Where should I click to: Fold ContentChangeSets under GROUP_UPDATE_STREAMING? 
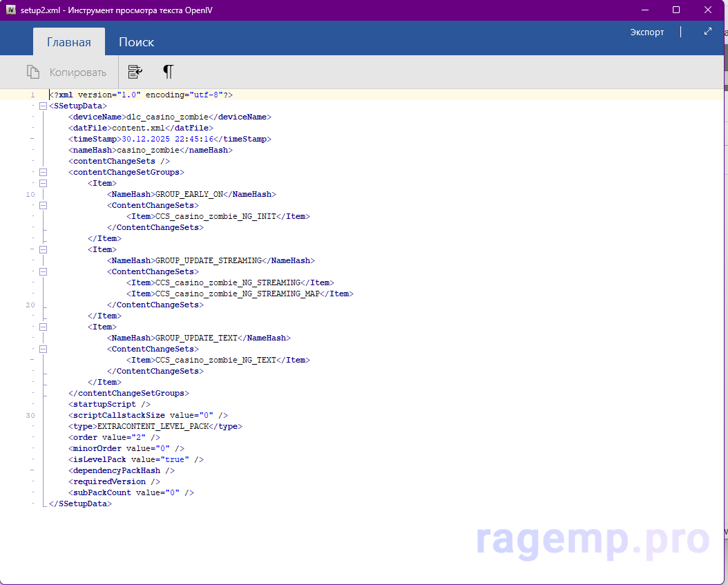coord(43,271)
